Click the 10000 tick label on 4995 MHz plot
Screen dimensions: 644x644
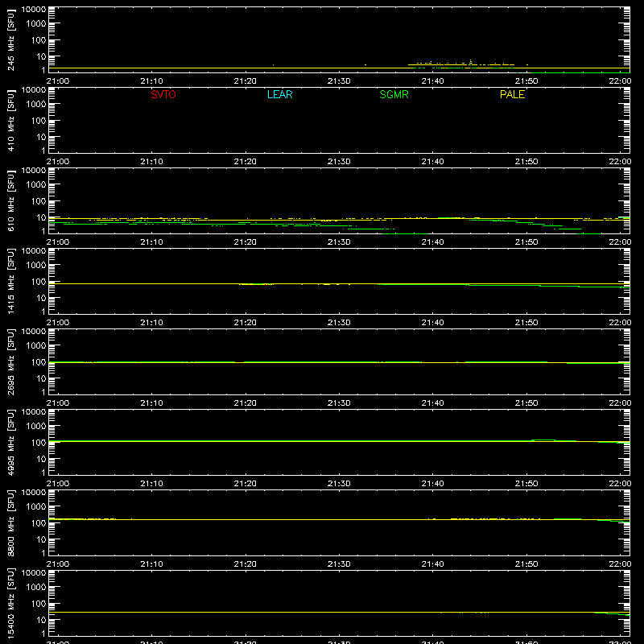click(34, 412)
